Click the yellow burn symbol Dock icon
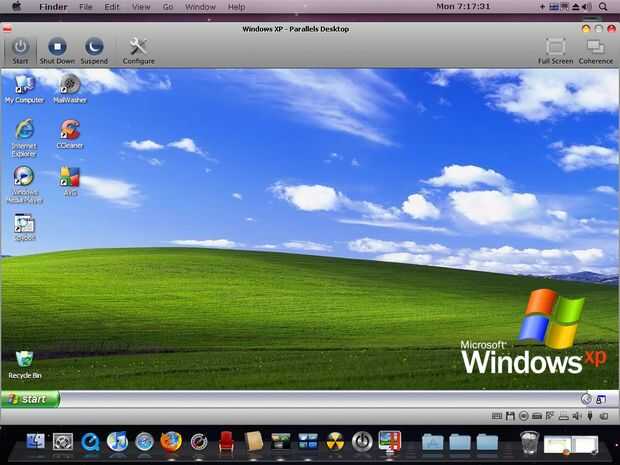 [335, 442]
